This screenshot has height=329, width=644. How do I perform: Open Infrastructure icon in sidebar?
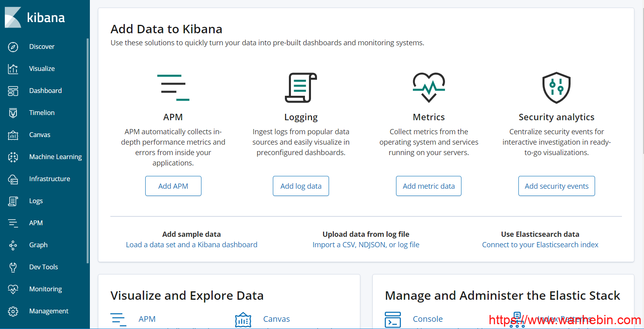pyautogui.click(x=13, y=179)
